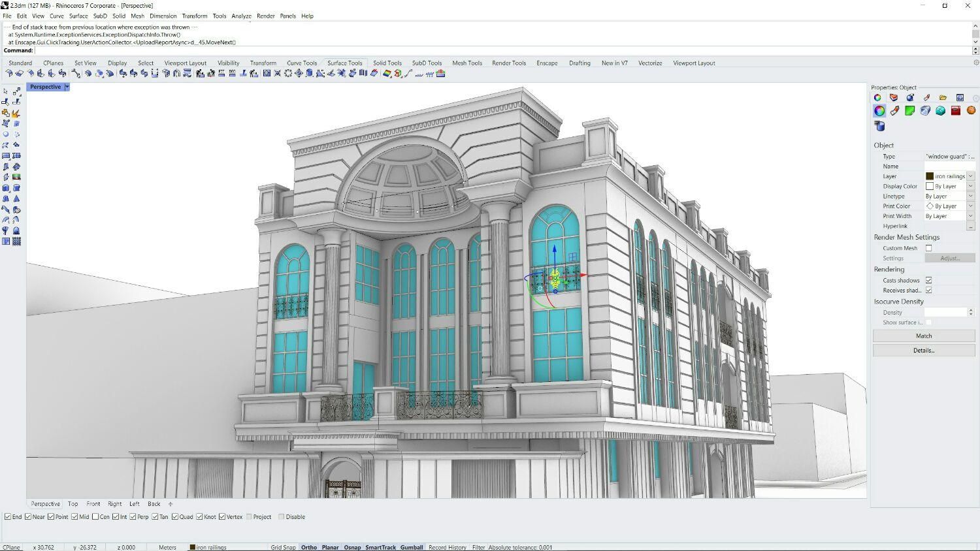This screenshot has height=551, width=980.
Task: Click the red toolbox icon in Properties
Action: click(x=956, y=111)
